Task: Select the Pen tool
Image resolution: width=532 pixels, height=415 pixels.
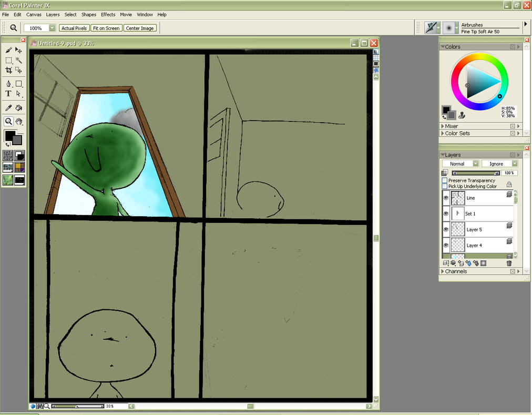Action: (8, 84)
